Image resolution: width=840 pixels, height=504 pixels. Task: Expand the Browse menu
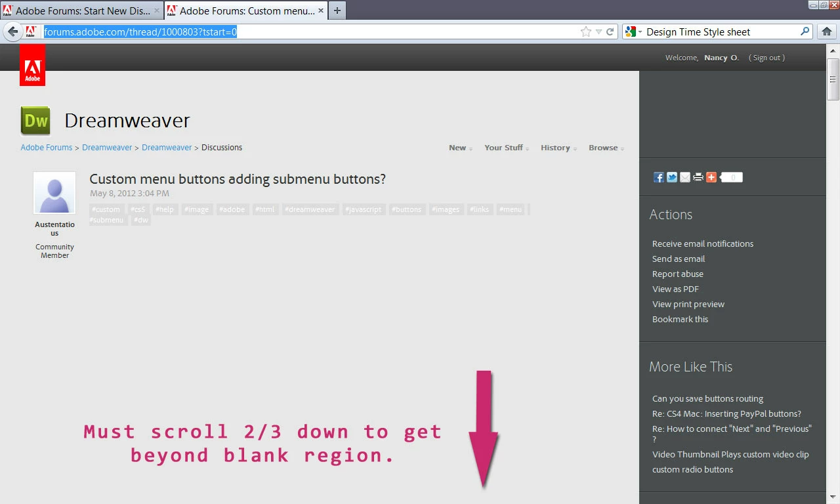[606, 148]
